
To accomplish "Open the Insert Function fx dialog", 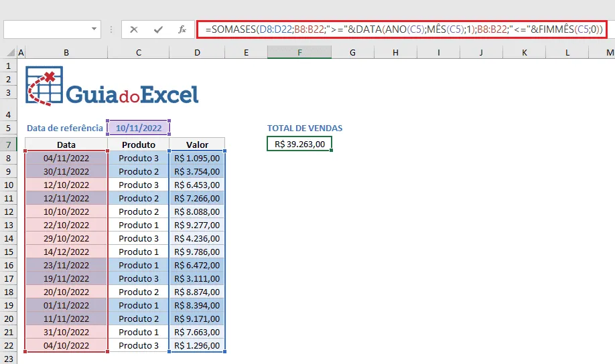I will (x=182, y=29).
